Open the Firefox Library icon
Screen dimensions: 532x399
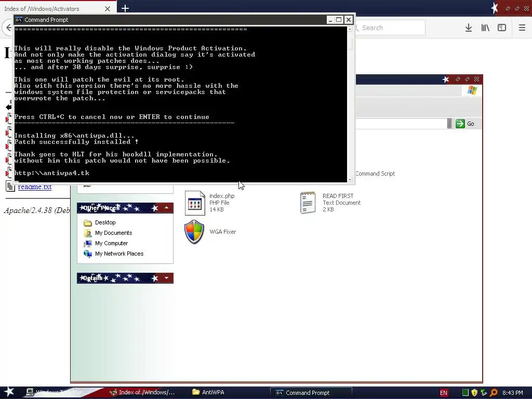tap(485, 28)
